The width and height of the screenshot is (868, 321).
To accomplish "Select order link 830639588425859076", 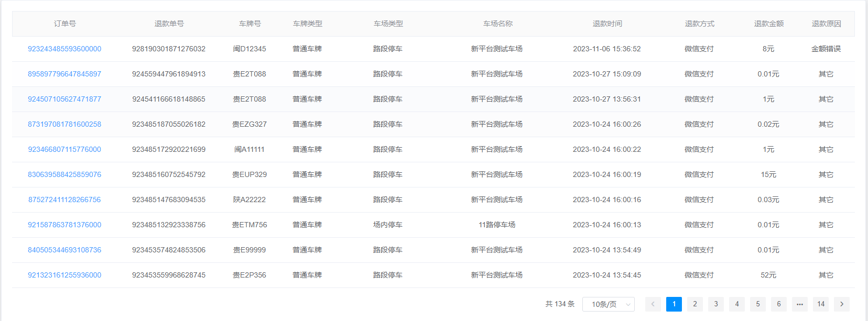I will pos(64,174).
